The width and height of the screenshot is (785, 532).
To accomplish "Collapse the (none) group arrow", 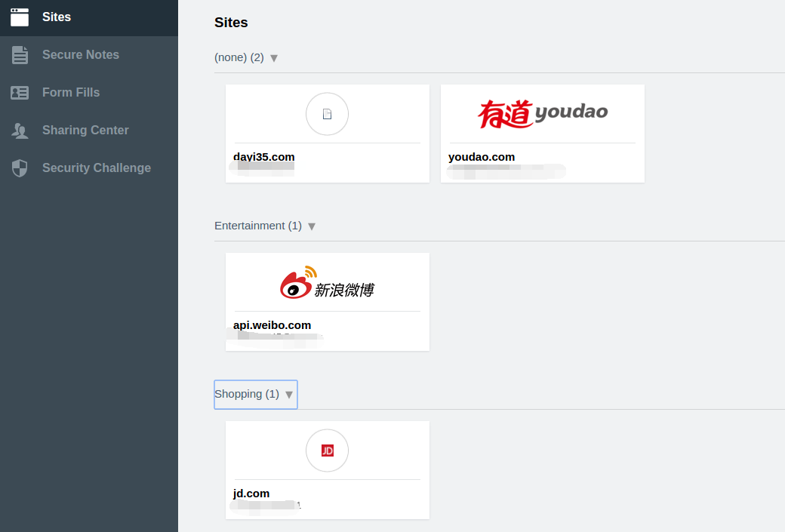I will click(274, 59).
